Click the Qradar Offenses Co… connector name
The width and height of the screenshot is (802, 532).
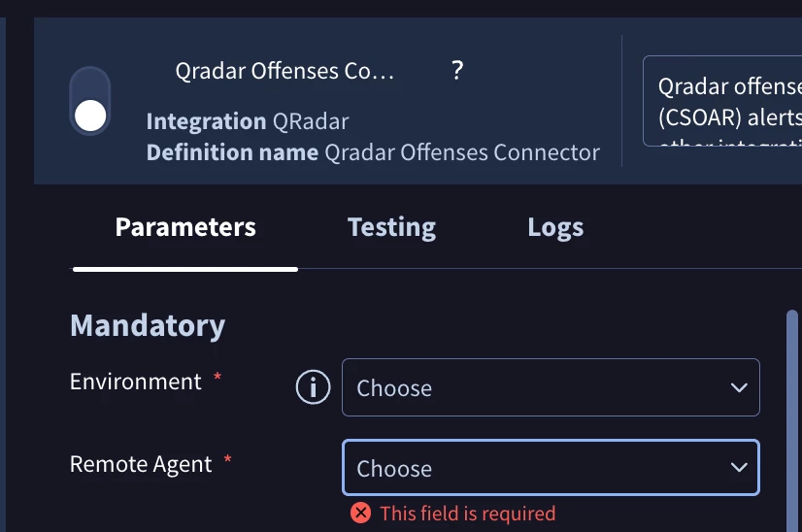284,71
